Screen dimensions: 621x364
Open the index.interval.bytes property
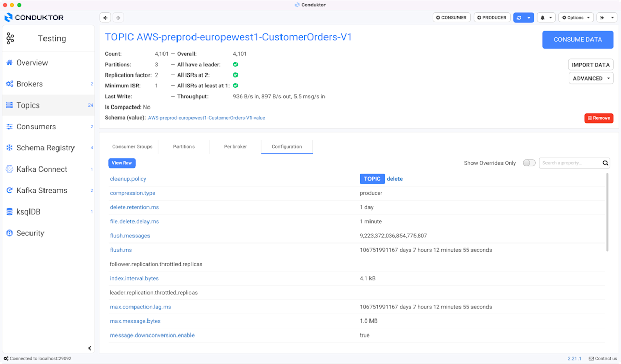pyautogui.click(x=135, y=278)
